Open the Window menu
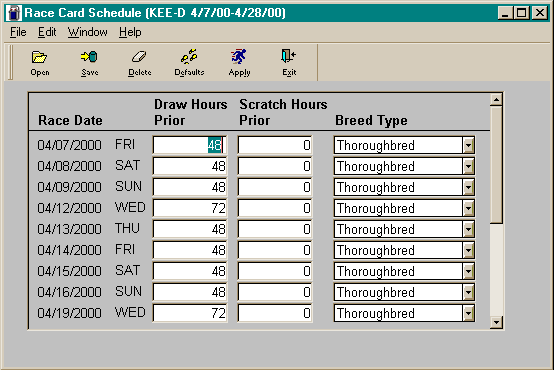This screenshot has height=370, width=554. [88, 32]
